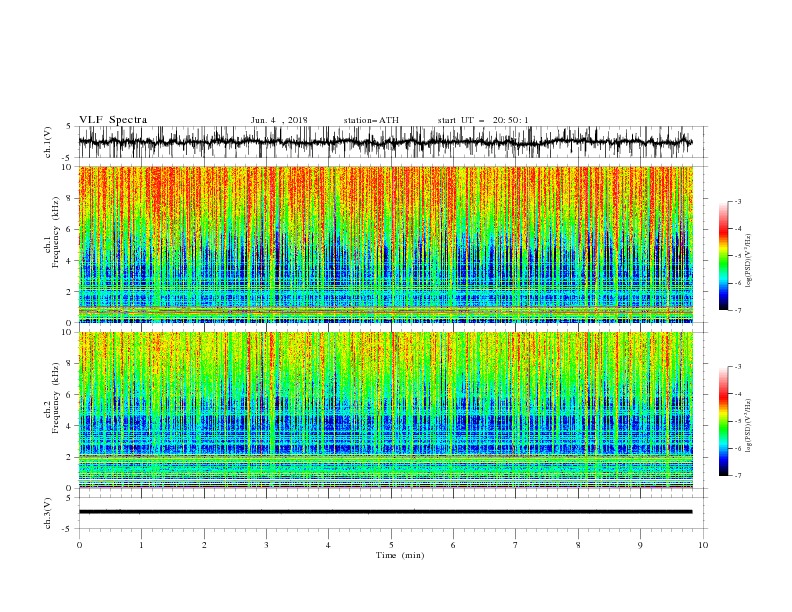Click the ch.1 voltage waveform trace
Viewport: 792px width, 612px height.
coord(385,142)
